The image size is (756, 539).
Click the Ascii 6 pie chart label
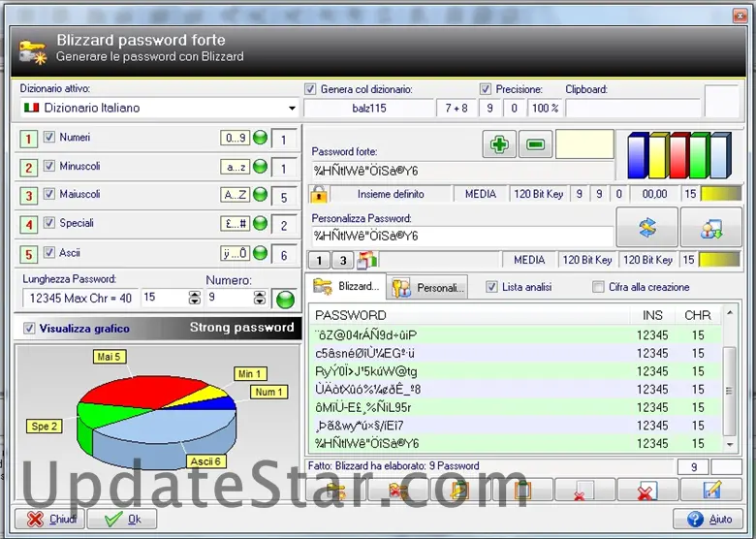(x=205, y=461)
